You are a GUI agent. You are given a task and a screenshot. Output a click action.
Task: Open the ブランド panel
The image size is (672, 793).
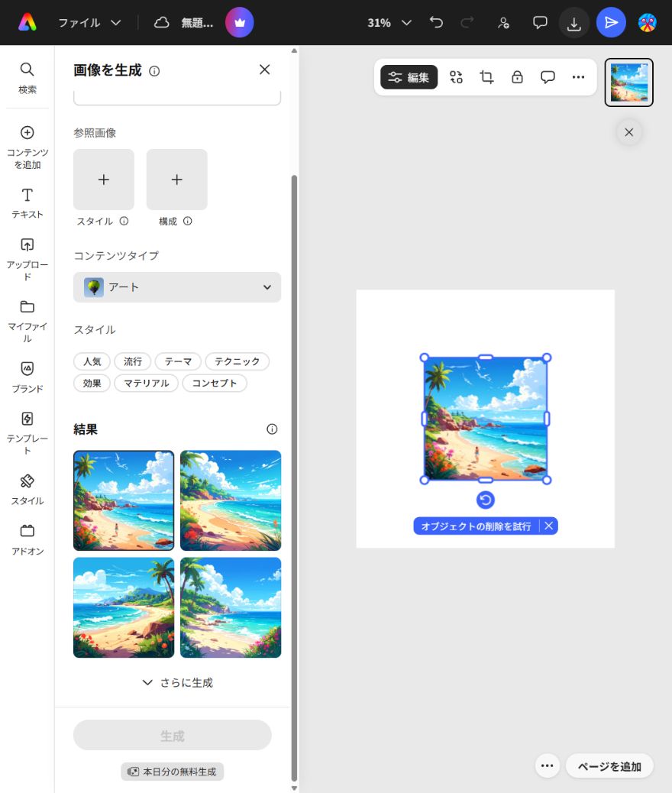coord(27,377)
